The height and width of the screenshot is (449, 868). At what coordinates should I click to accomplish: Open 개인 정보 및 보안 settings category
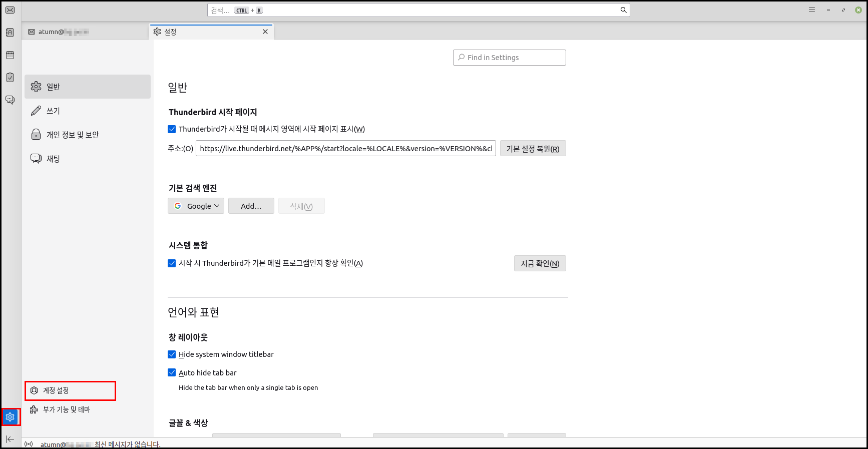(88, 135)
